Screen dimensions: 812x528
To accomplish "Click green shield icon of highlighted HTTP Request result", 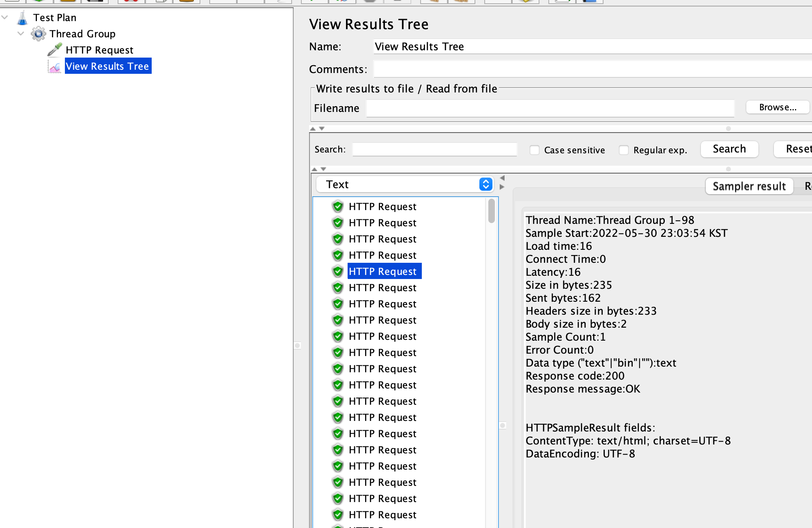I will 337,271.
